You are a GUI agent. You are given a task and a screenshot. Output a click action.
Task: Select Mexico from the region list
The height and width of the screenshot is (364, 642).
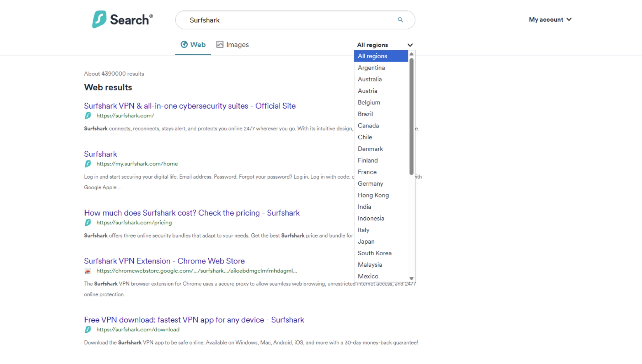(x=381, y=276)
